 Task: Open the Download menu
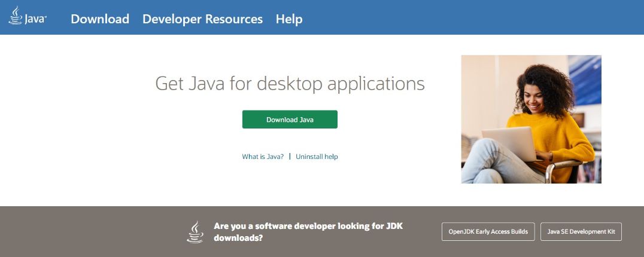(100, 19)
